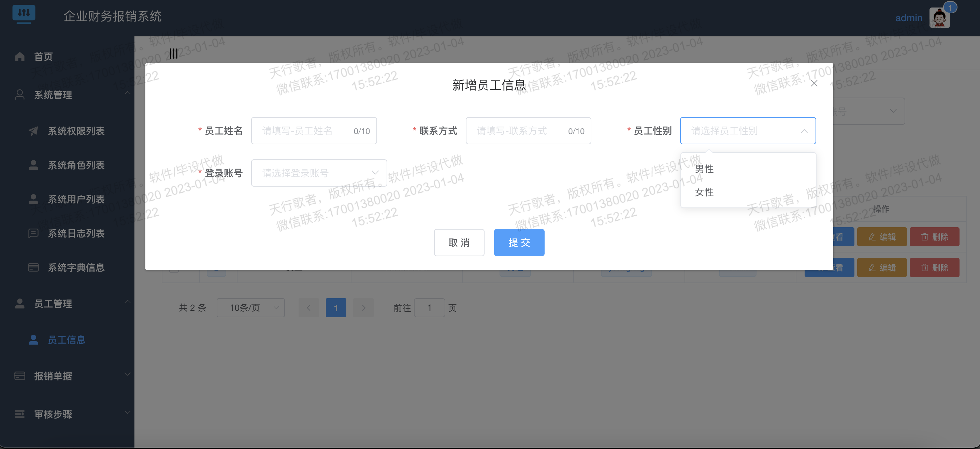The image size is (980, 449).
Task: Click the 取消 button
Action: point(459,243)
